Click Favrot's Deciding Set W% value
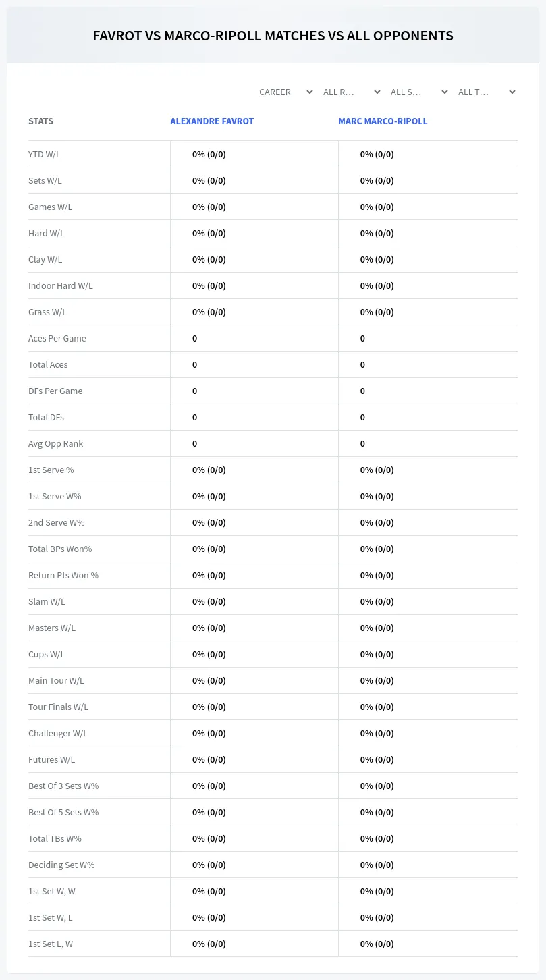Viewport: 546px width, 980px height. click(209, 865)
